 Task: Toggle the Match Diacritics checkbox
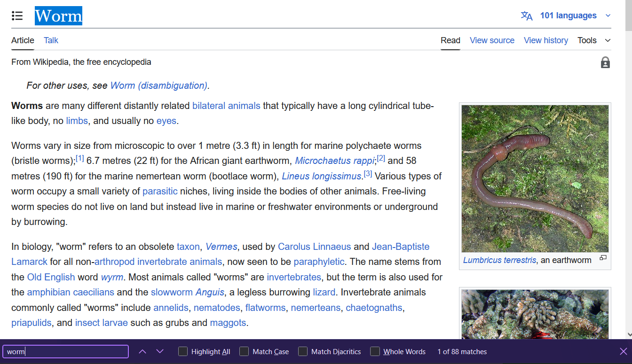point(303,351)
